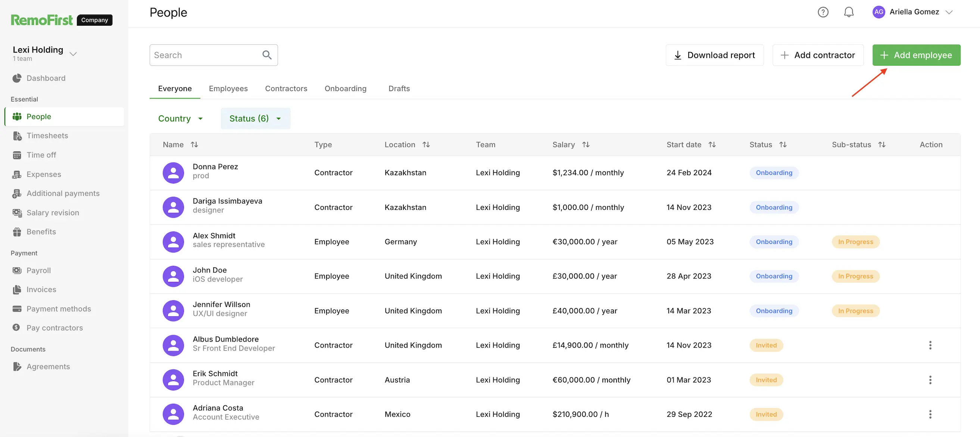Image resolution: width=980 pixels, height=437 pixels.
Task: Click the Add employee button
Action: coord(916,55)
